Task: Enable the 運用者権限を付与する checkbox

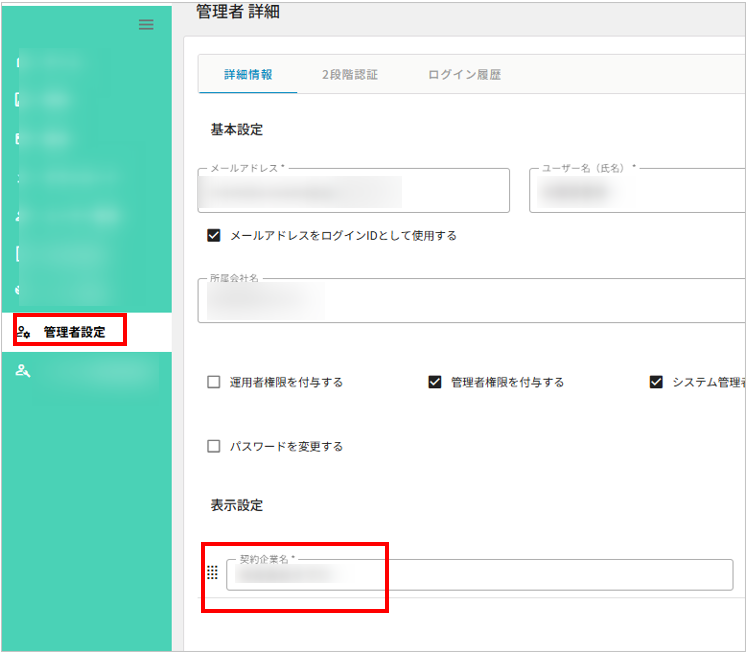Action: (x=213, y=382)
